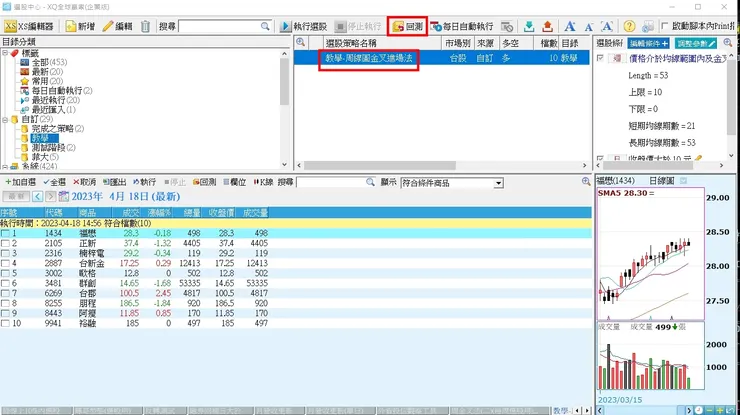This screenshot has height=415, width=740.
Task: Open the 回測 backtest toolbar button
Action: click(408, 26)
